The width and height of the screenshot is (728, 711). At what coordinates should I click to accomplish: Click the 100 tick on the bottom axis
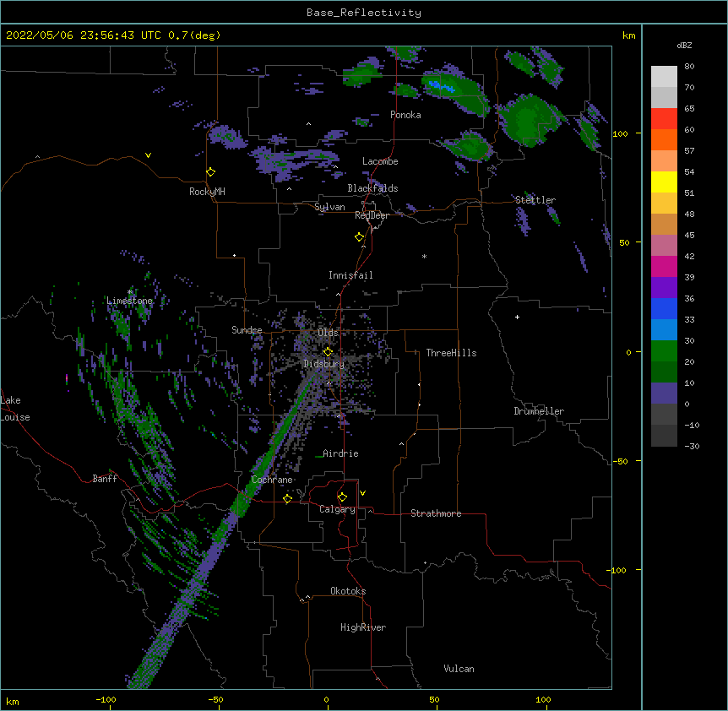543,699
